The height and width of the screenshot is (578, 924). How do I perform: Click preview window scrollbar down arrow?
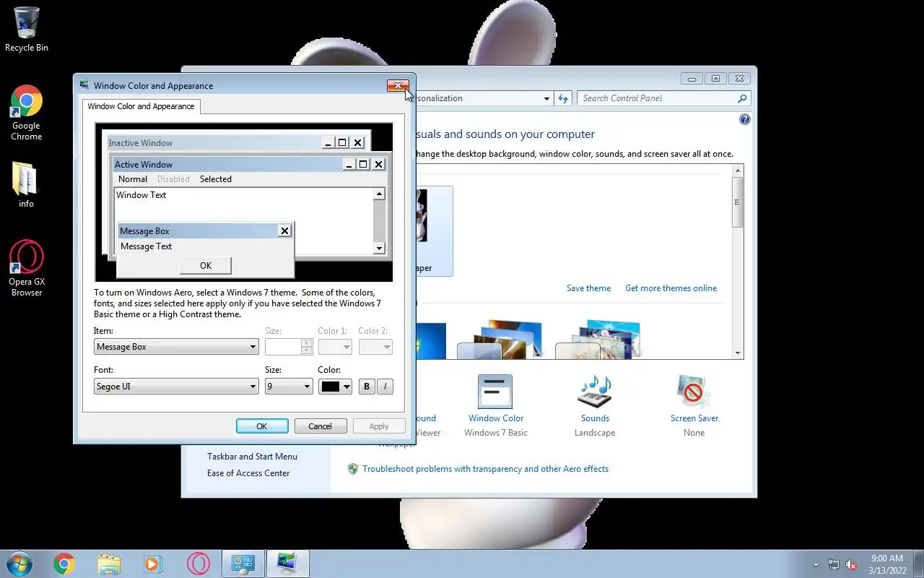[x=379, y=249]
